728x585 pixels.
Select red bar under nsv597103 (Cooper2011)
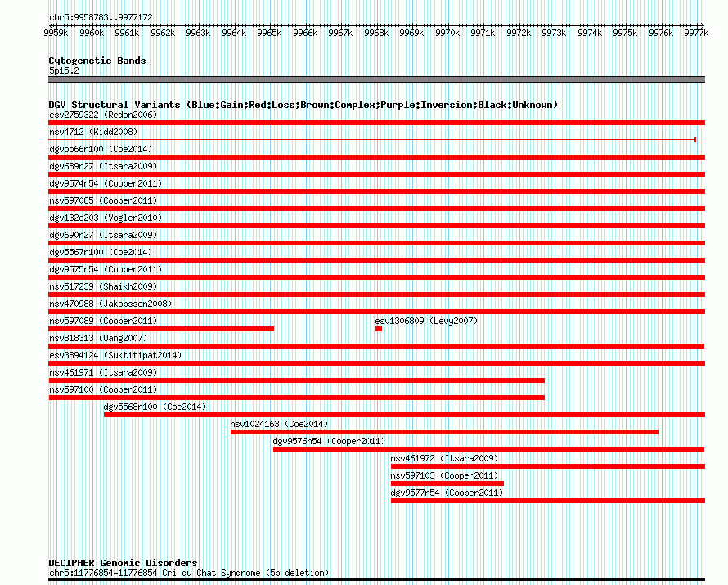click(x=447, y=484)
